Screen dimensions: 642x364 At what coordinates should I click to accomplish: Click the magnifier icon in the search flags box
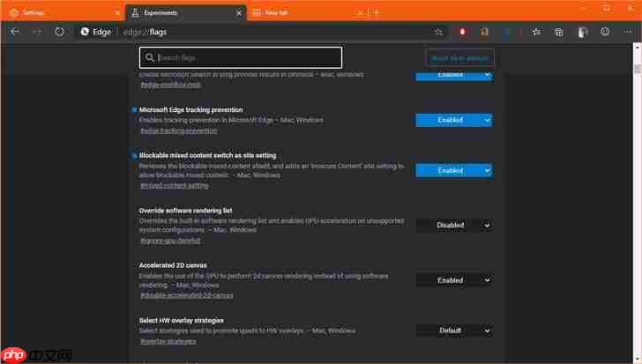(x=150, y=57)
